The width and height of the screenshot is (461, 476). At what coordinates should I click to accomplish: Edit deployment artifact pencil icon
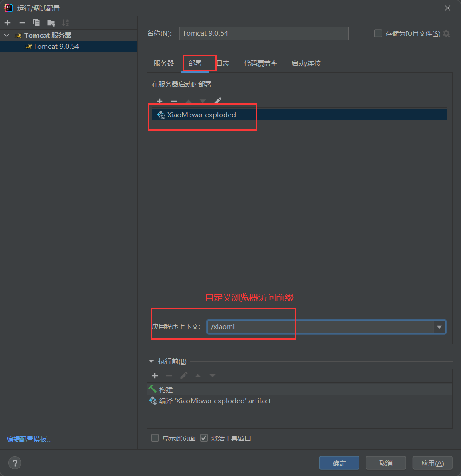coord(217,101)
